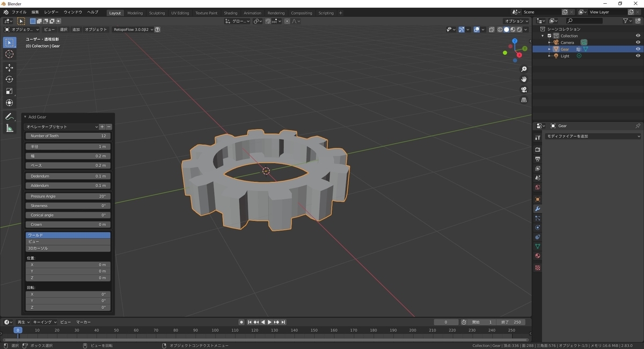Open the Material properties sphere tab
The image size is (644, 349).
click(x=537, y=256)
